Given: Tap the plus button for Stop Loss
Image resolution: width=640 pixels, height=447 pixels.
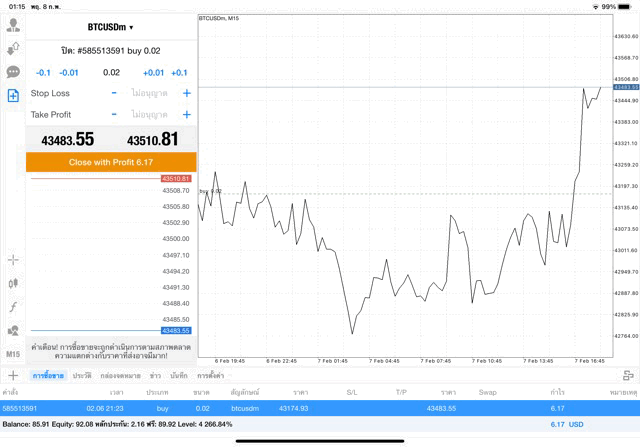Looking at the screenshot, I should pyautogui.click(x=186, y=93).
